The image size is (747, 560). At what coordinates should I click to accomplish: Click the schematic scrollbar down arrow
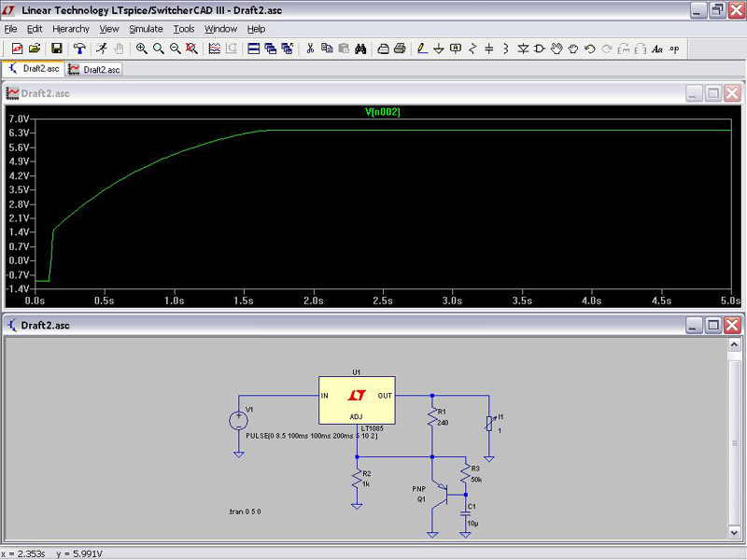(x=734, y=531)
